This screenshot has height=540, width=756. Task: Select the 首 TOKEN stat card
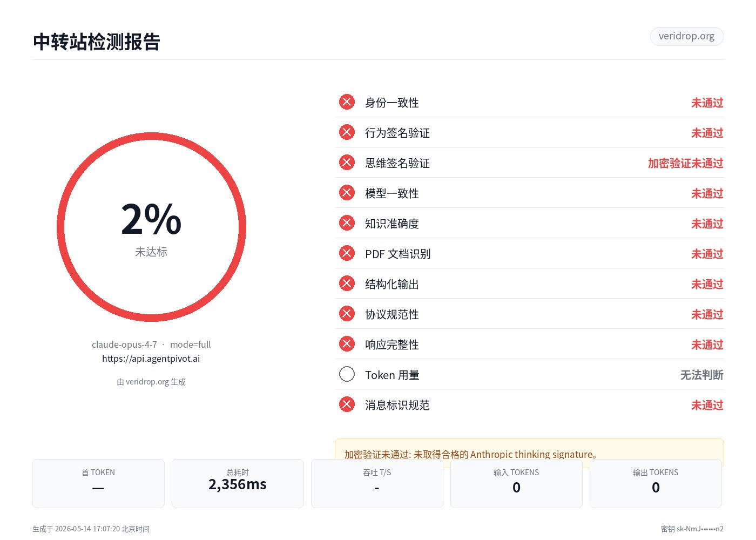(98, 483)
